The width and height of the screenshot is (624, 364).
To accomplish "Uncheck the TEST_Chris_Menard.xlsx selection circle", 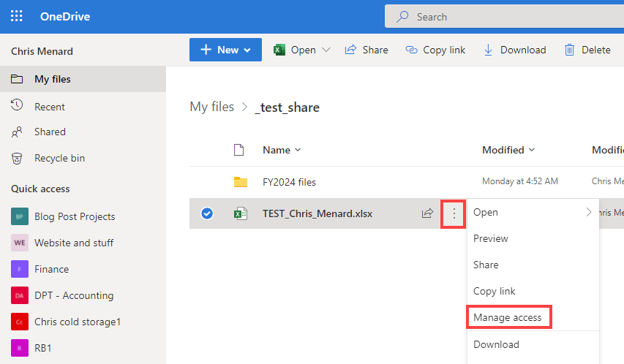I will tap(207, 213).
